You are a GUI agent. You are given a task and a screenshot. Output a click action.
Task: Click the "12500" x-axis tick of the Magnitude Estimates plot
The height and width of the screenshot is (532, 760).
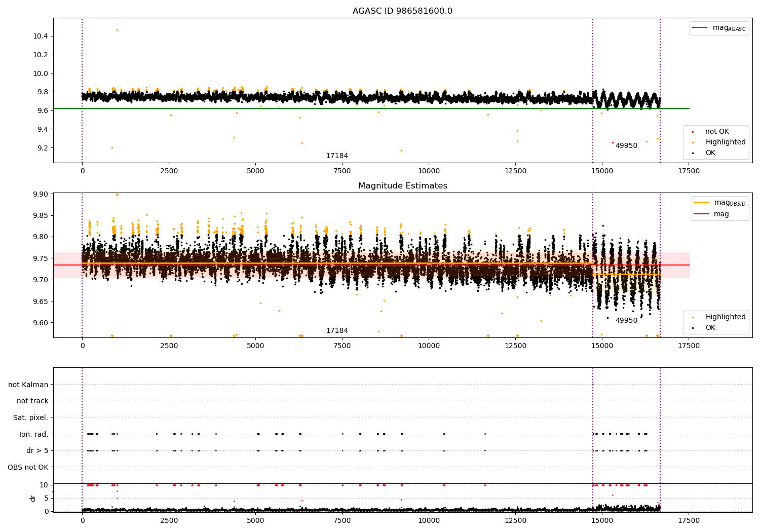pyautogui.click(x=515, y=346)
